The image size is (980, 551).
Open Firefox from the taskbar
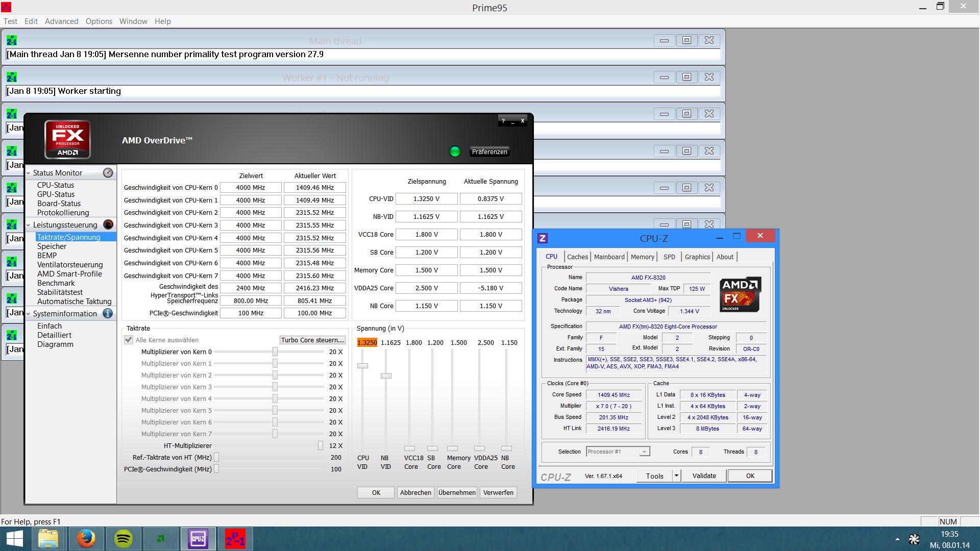click(86, 539)
